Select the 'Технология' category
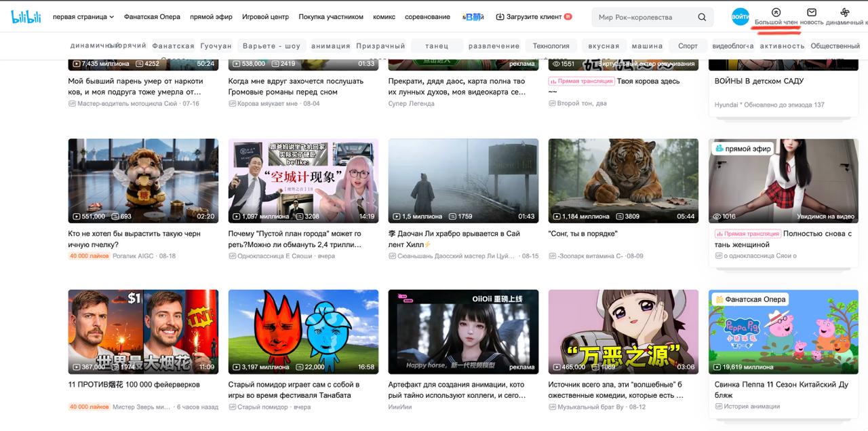 (551, 46)
